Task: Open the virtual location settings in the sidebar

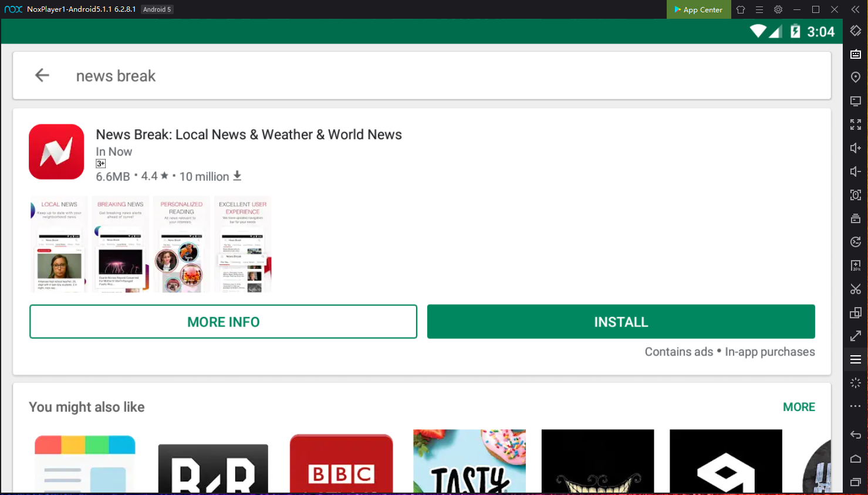Action: click(855, 77)
